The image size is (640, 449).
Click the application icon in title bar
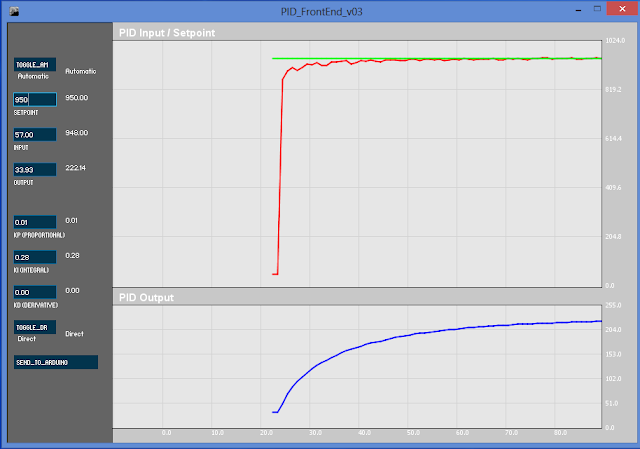[14, 11]
